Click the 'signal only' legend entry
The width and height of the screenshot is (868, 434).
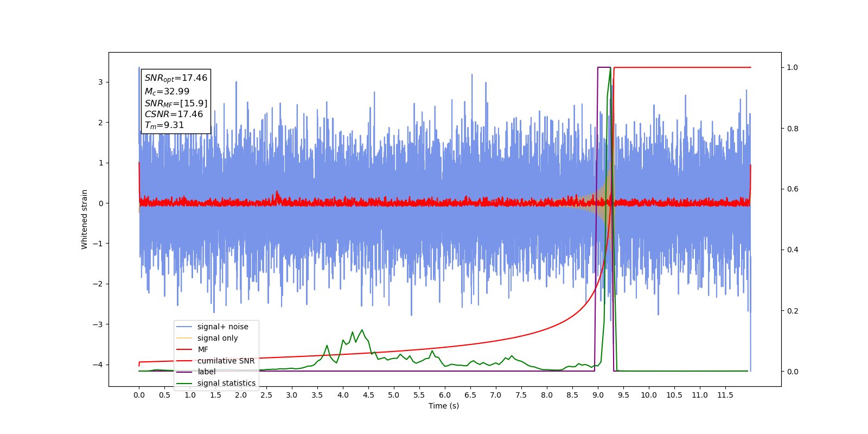click(207, 338)
